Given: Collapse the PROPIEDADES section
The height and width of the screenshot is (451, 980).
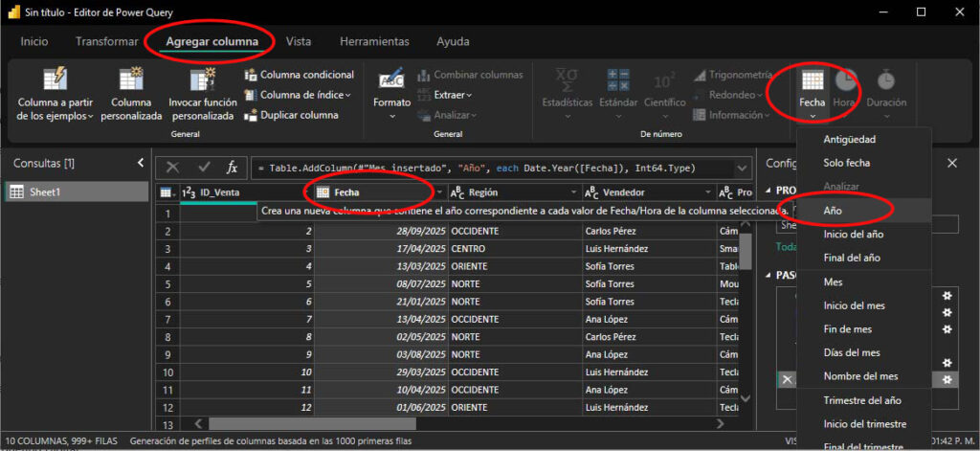Looking at the screenshot, I should (768, 191).
